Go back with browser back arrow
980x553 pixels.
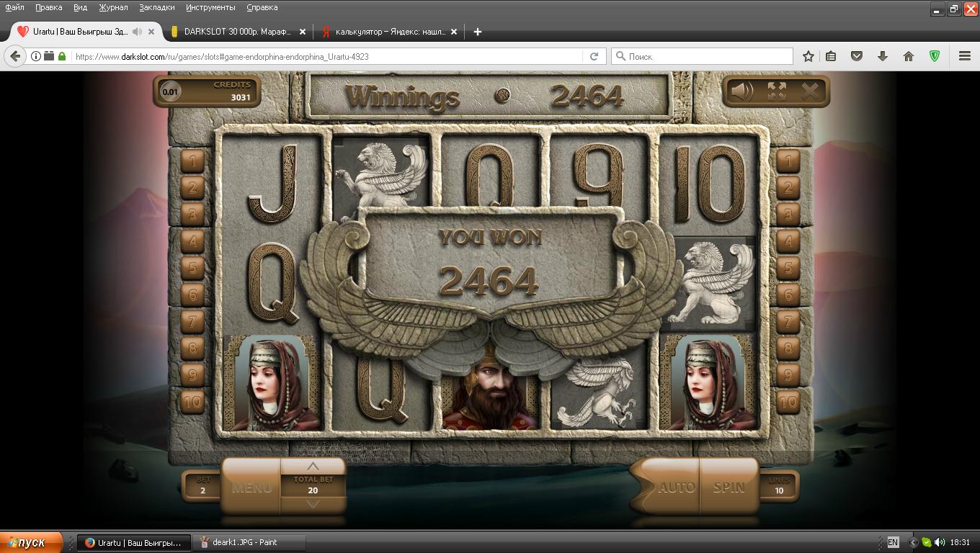[15, 56]
